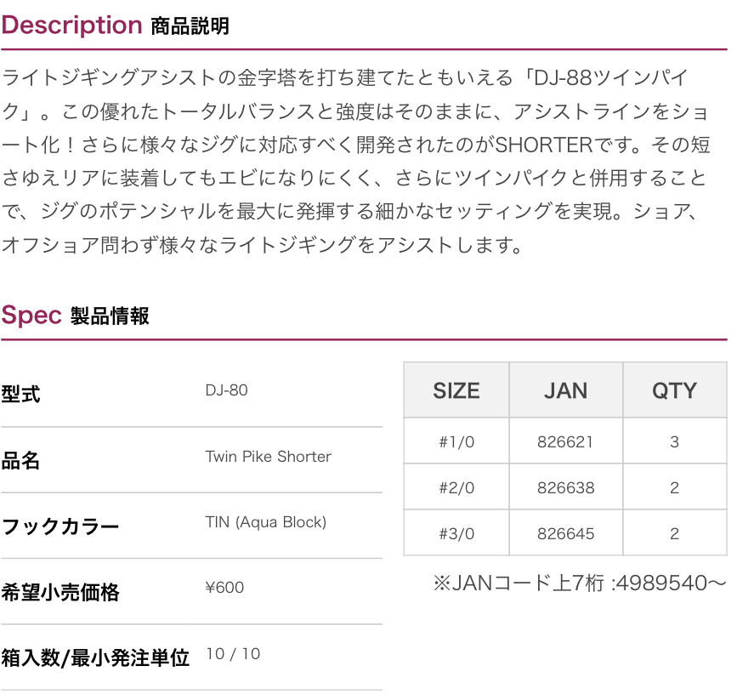Click the quantity 3 cell for #1/0
The height and width of the screenshot is (700, 737).
[x=674, y=441]
